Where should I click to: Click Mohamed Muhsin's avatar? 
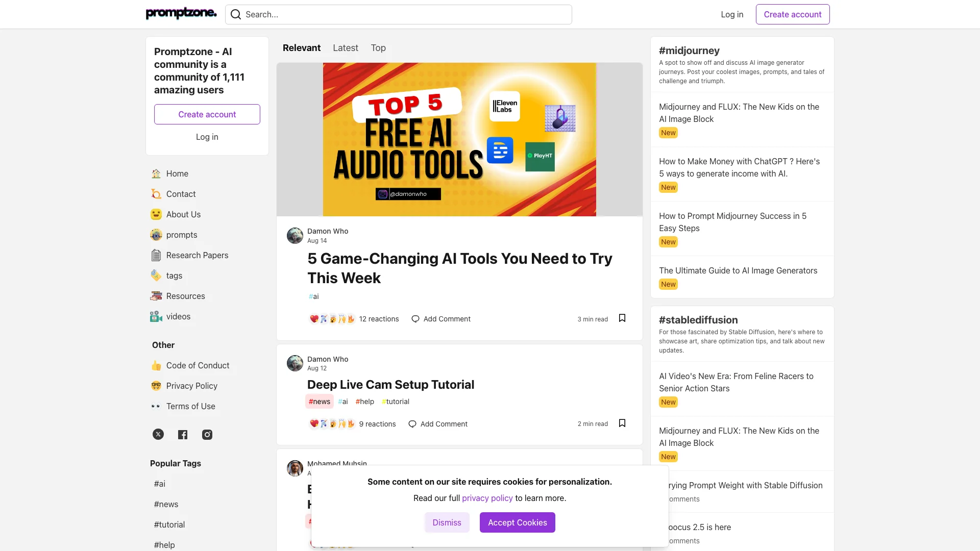coord(295,468)
